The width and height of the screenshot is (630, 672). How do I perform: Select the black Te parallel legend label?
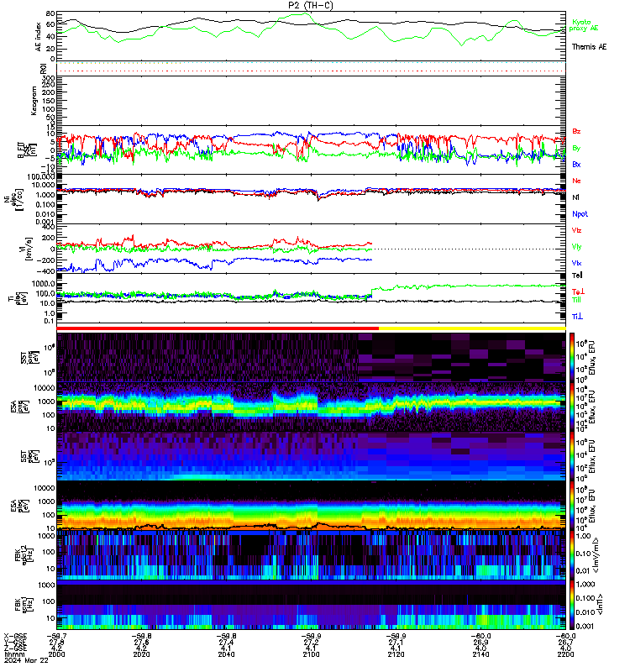[577, 276]
